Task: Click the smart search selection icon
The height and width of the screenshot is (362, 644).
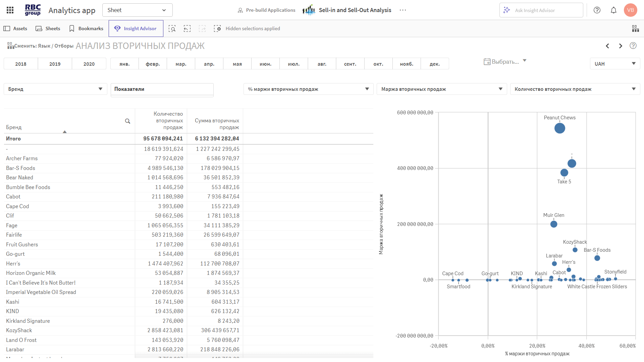Action: tap(172, 28)
